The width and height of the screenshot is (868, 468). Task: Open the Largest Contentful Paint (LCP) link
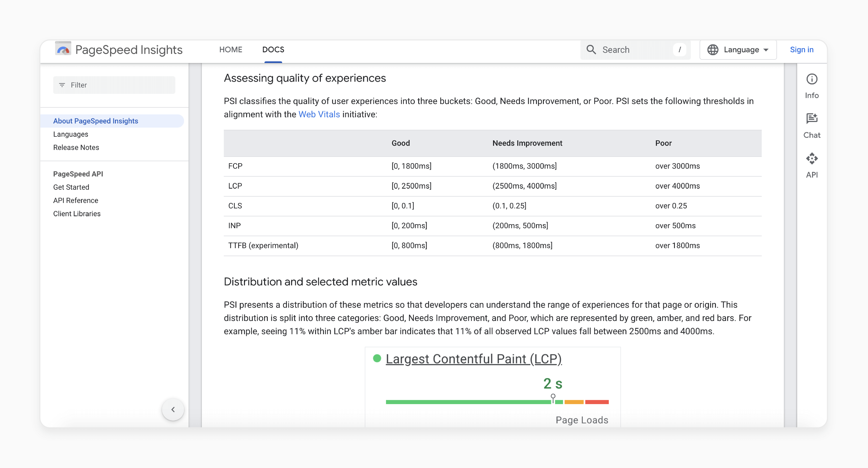point(473,359)
